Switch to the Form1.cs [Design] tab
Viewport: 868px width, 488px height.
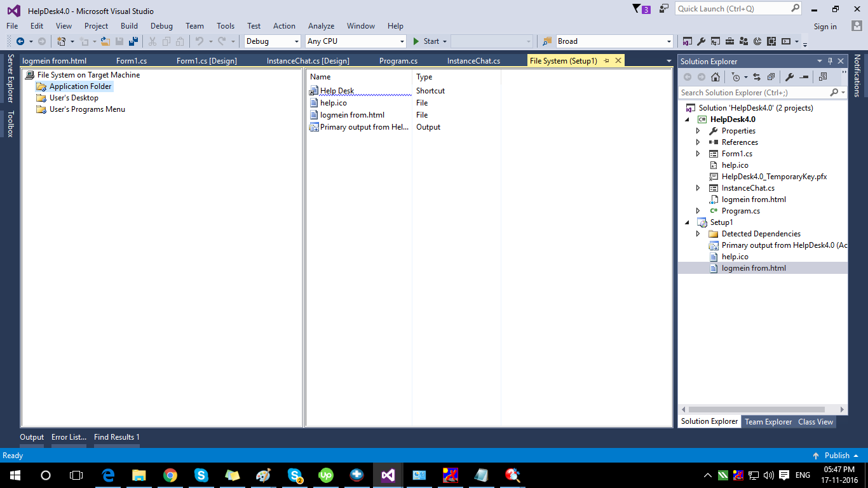pyautogui.click(x=207, y=61)
